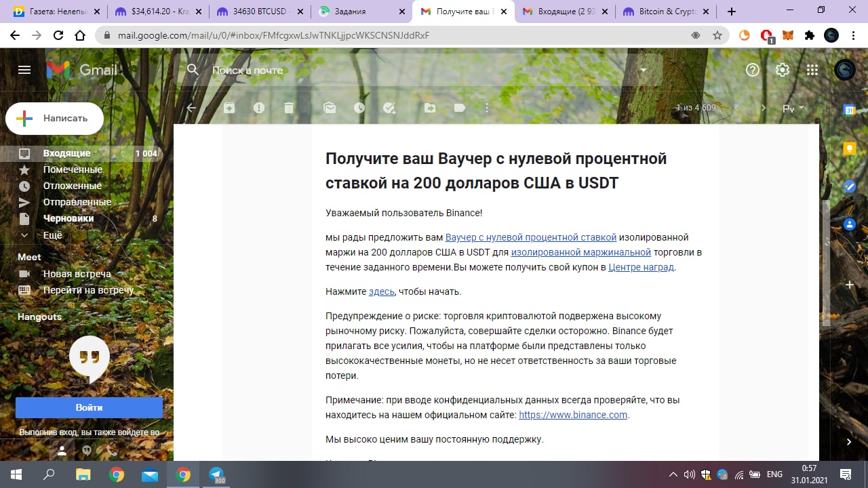Go back to inbox with arrow icon
The height and width of the screenshot is (488, 868).
coord(191,108)
